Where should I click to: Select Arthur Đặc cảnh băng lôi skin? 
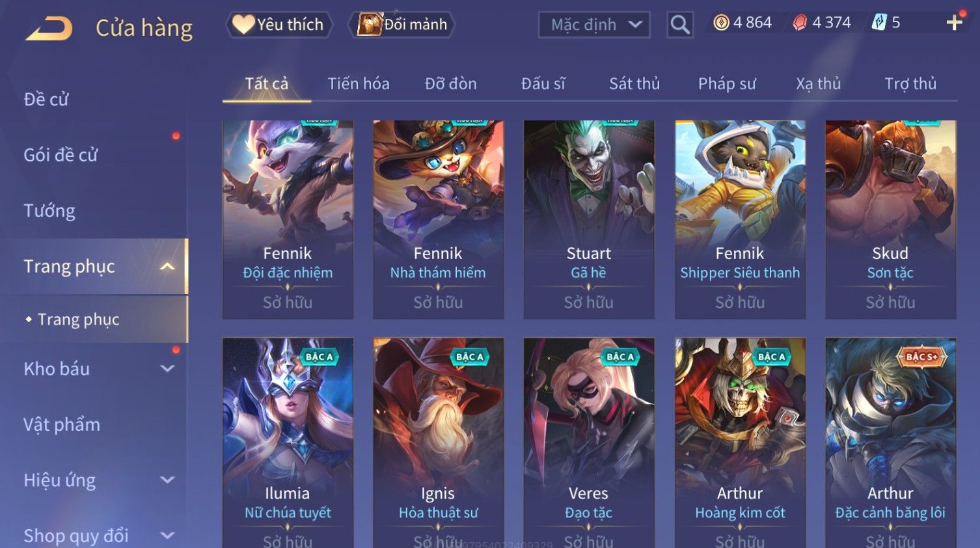(891, 443)
